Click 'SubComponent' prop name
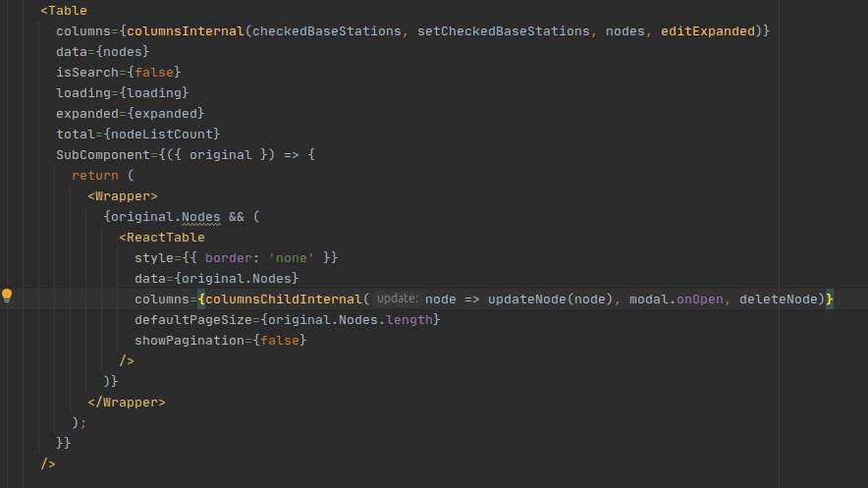The image size is (868, 488). 103,155
